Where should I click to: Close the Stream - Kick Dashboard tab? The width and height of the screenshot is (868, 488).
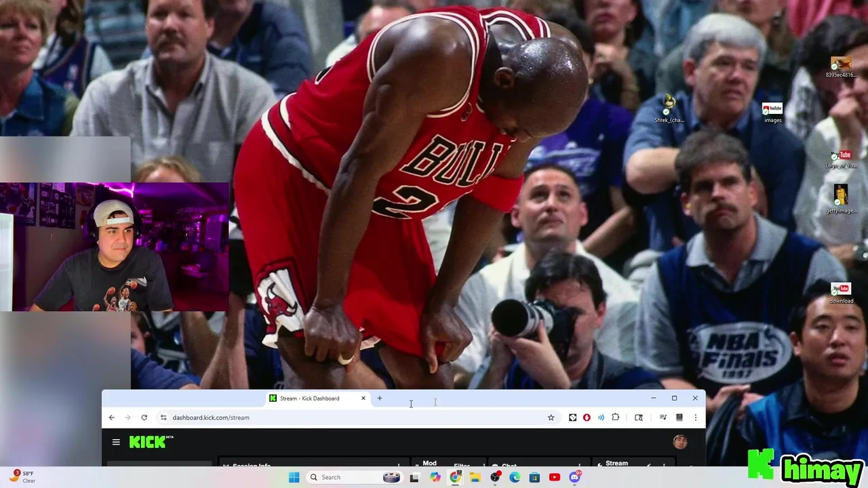click(363, 399)
